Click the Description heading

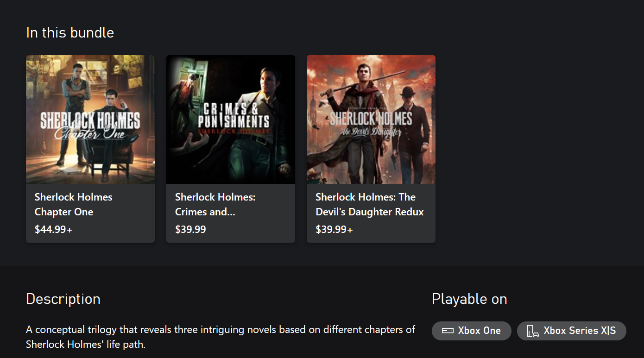(x=63, y=299)
